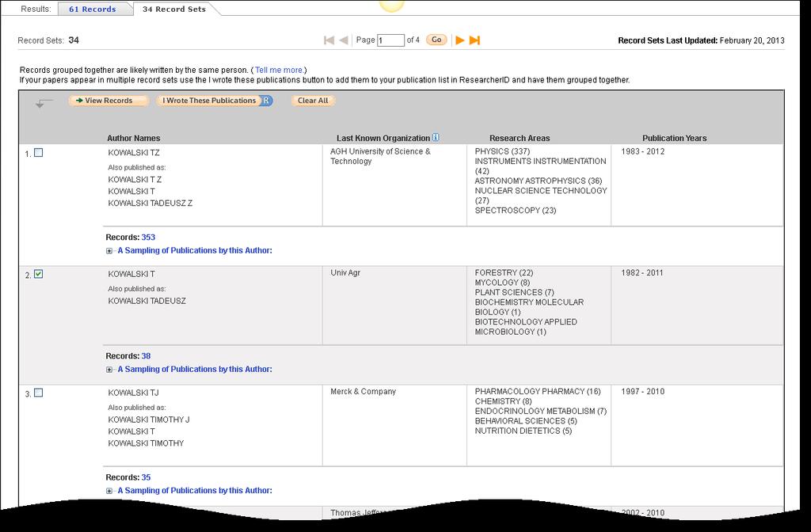The image size is (811, 532).
Task: Click I Wrote These Publications button
Action: 209,101
